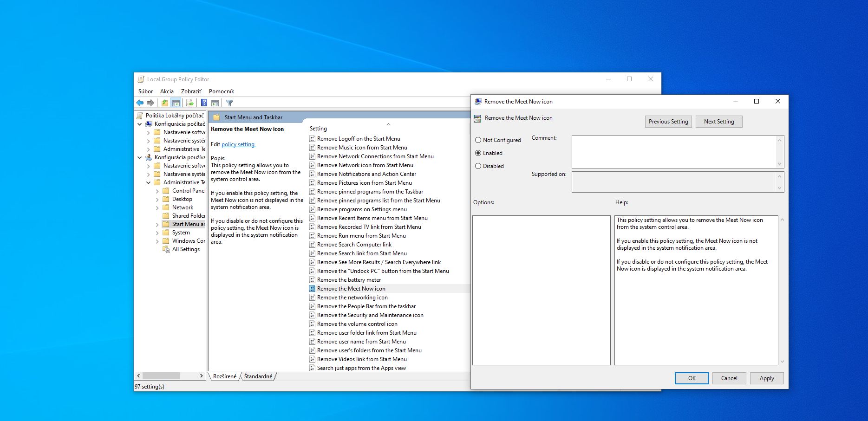868x421 pixels.
Task: Expand the Windows Components tree node
Action: (157, 241)
